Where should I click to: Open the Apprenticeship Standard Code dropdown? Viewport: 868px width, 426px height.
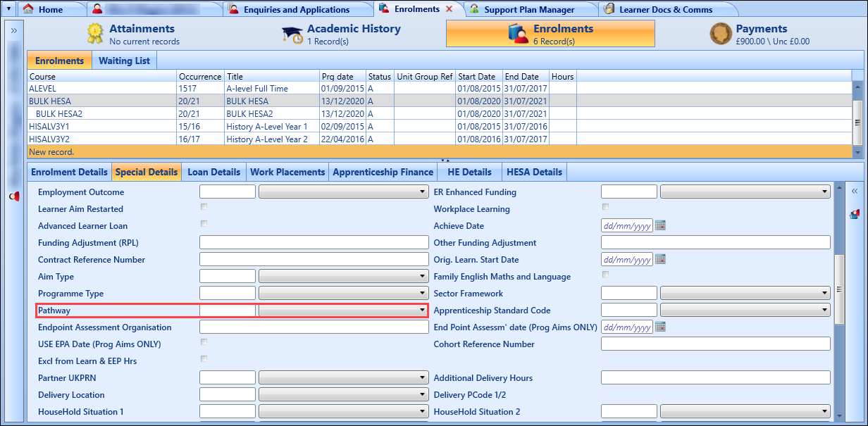pos(745,310)
